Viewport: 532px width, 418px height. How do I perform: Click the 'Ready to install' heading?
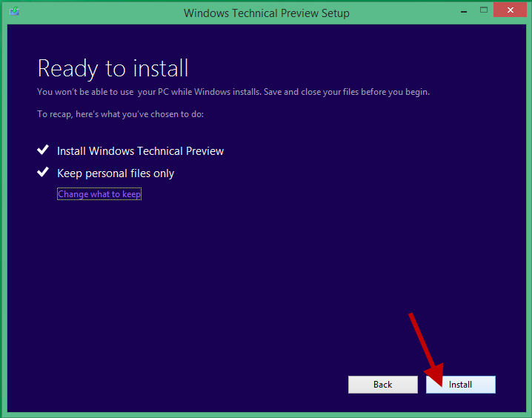click(113, 69)
